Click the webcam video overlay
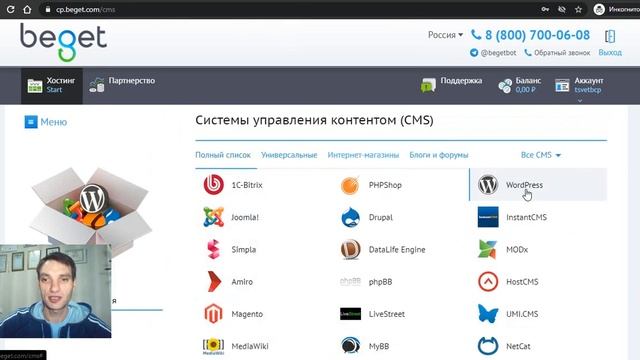Image resolution: width=640 pixels, height=360 pixels. 56,291
